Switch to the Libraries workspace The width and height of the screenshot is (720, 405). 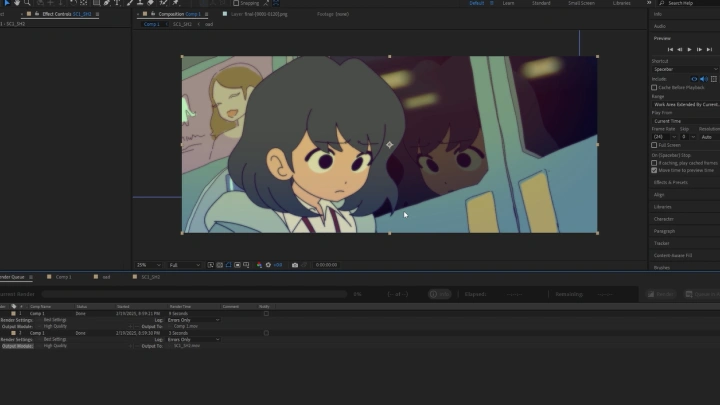tap(621, 3)
